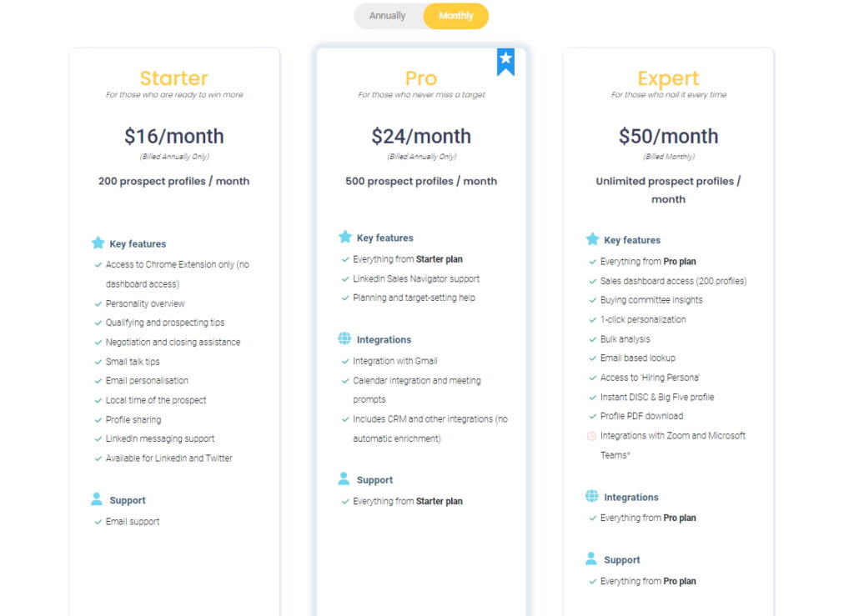
Task: Switch billing toggle to Annually
Action: pos(388,16)
